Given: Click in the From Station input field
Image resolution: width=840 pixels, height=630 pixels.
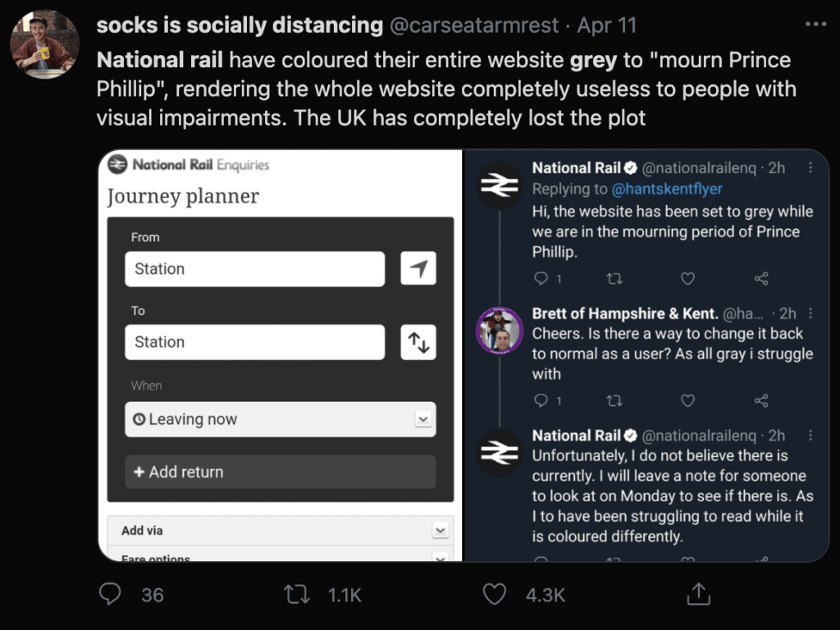Looking at the screenshot, I should (x=254, y=269).
